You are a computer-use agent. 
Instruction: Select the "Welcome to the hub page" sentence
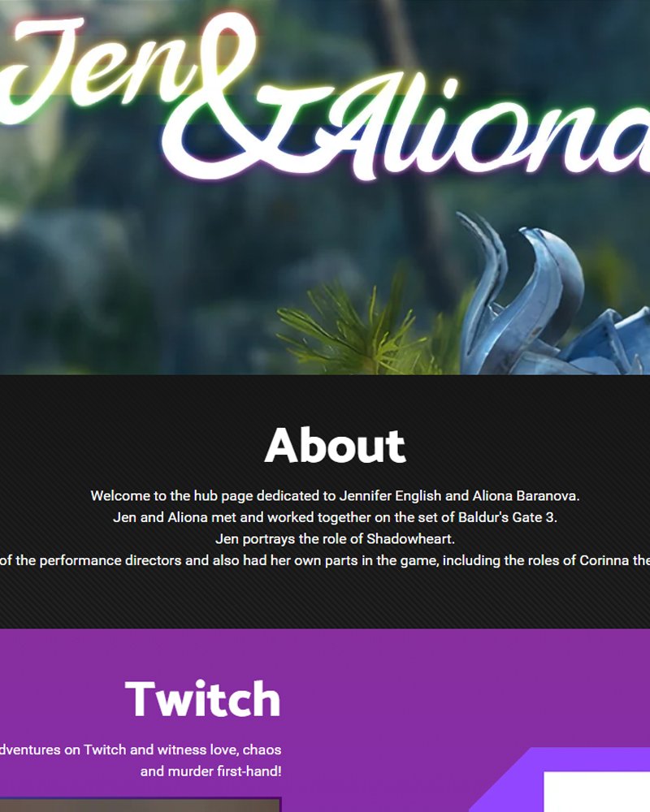[335, 495]
